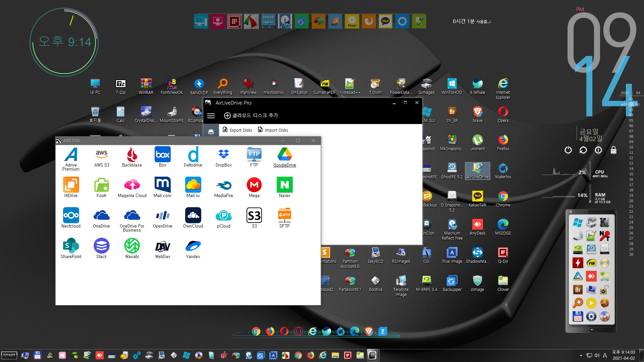Select Backblaze provider icon
This screenshot has height=362, width=644.
click(x=132, y=157)
